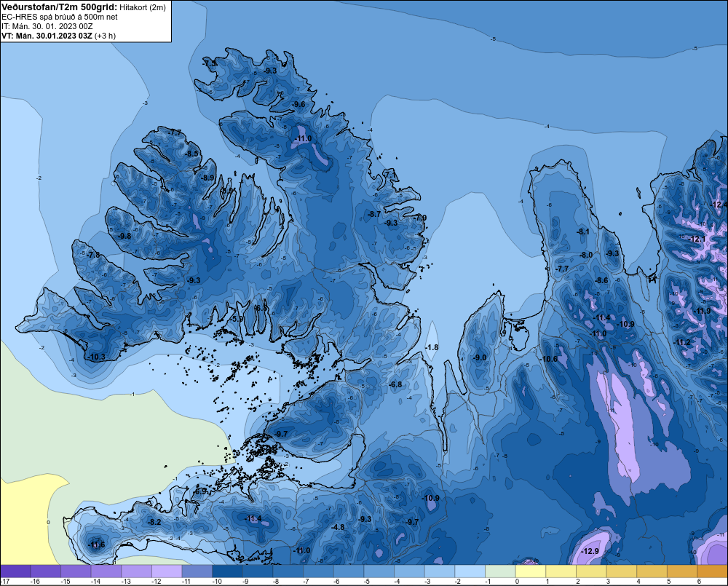This screenshot has width=728, height=586.
Task: Click the -8 legend tick label
Action: pos(276,582)
